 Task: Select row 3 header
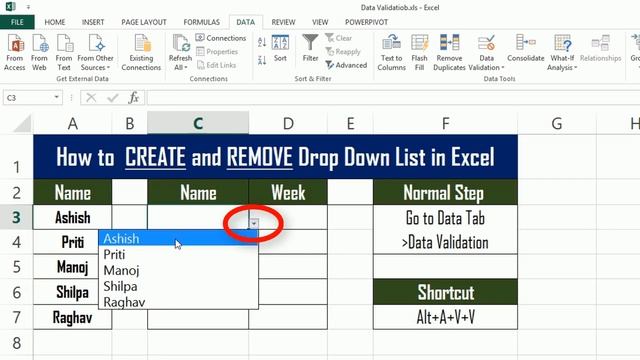click(x=16, y=218)
